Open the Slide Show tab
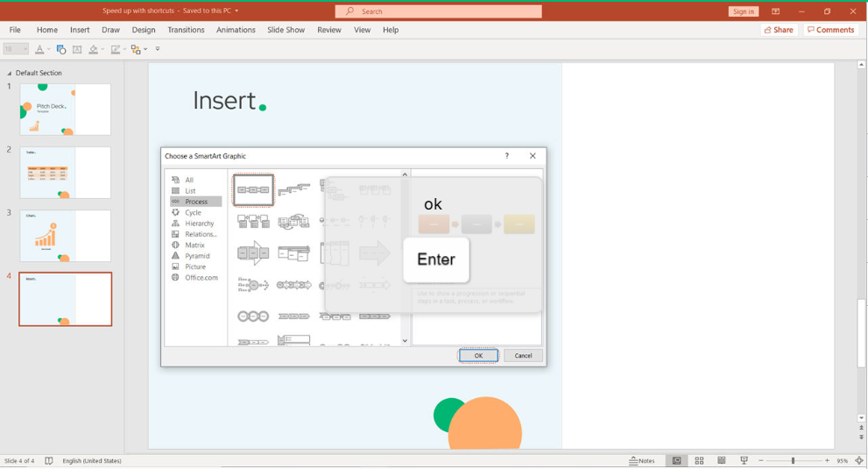The width and height of the screenshot is (868, 469). 286,30
